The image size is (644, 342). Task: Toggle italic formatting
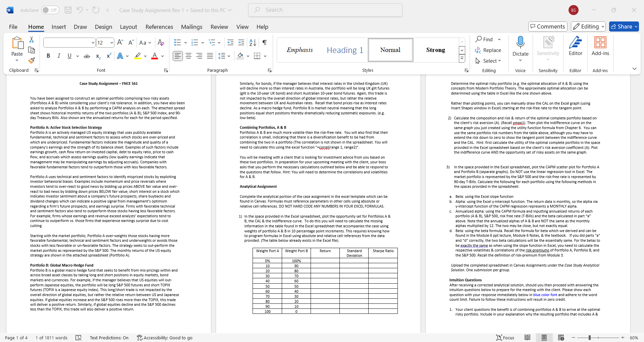click(x=59, y=56)
